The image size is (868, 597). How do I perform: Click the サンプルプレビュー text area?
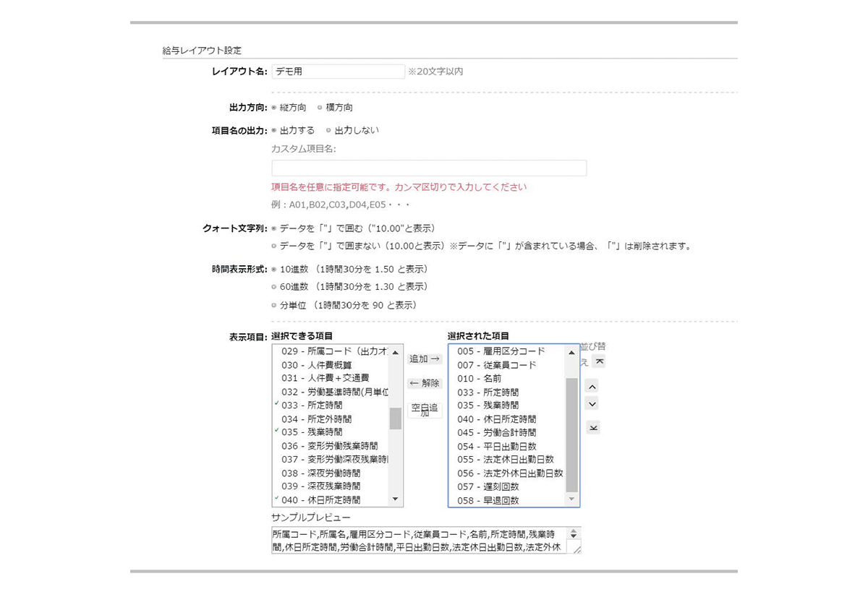427,541
